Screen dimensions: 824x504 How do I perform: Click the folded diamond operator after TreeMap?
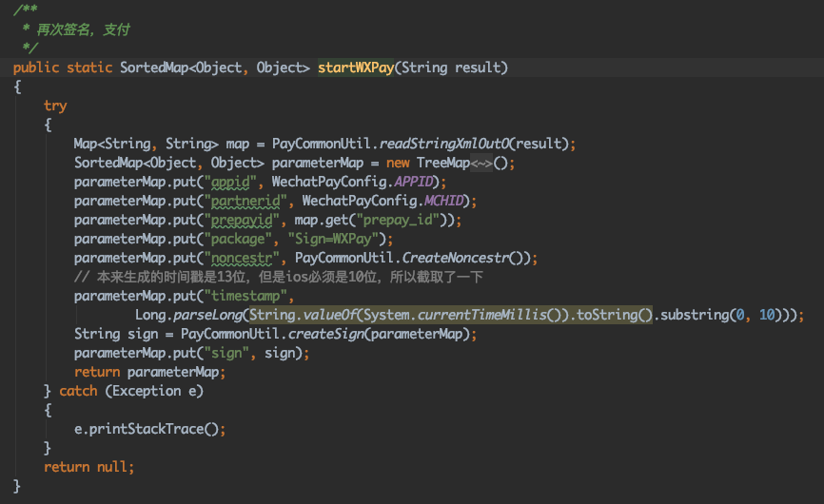[481, 164]
